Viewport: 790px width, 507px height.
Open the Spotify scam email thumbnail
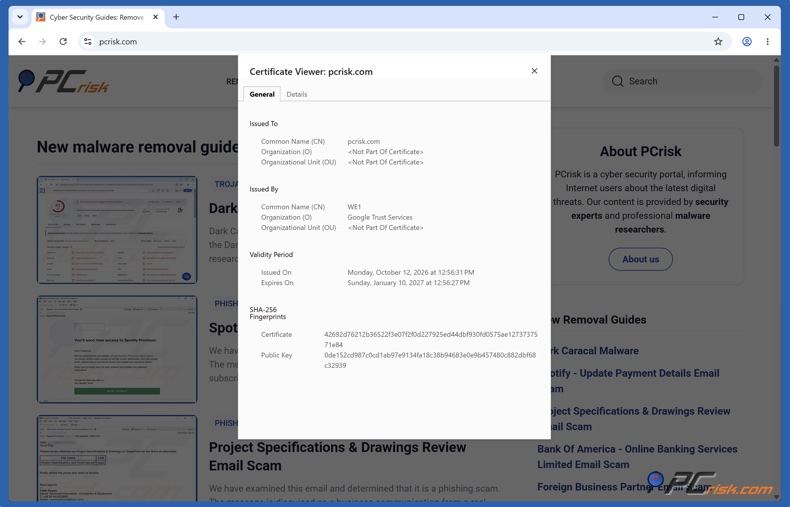(117, 349)
